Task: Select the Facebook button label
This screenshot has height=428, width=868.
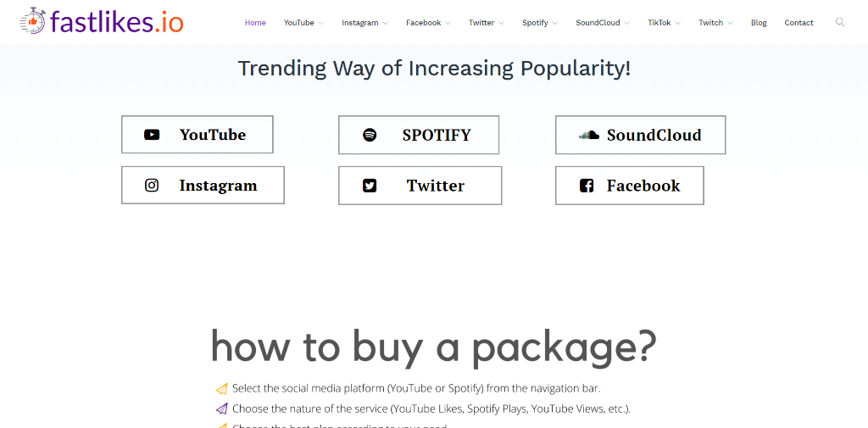Action: (643, 186)
